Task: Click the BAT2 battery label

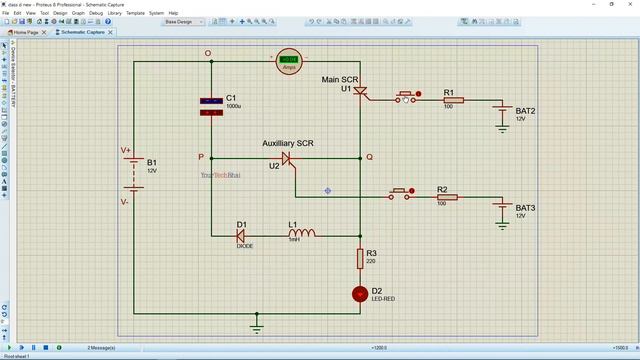Action: pyautogui.click(x=525, y=111)
